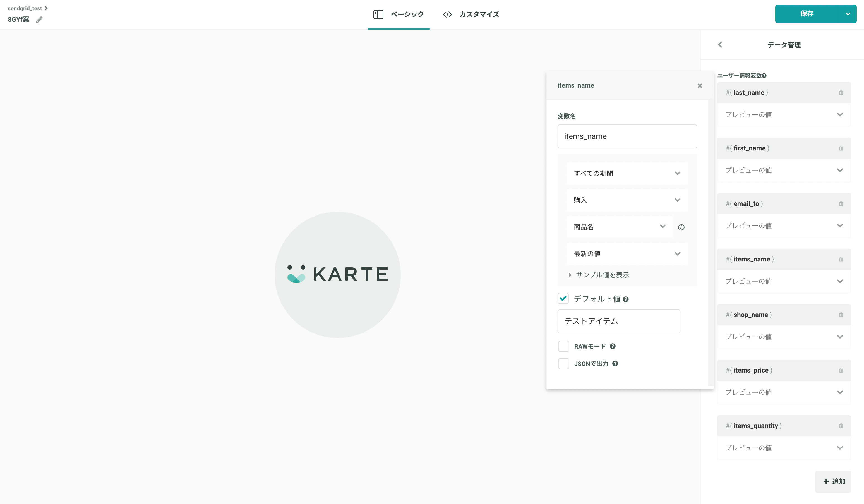Click the help icon beside ユーザー情報変数
The width and height of the screenshot is (864, 504).
click(764, 75)
